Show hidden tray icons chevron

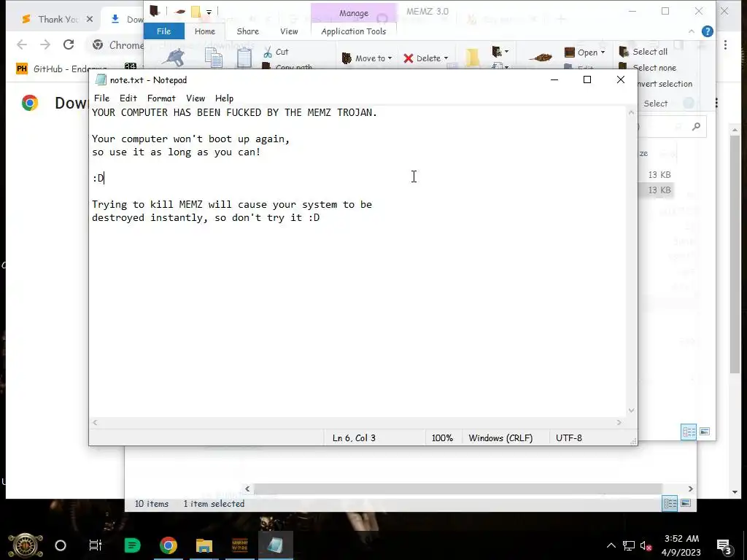coord(611,545)
